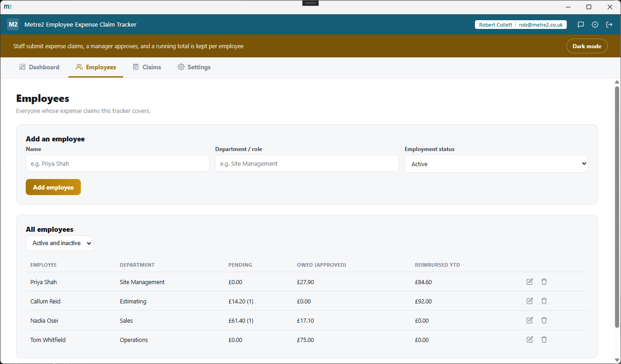This screenshot has width=621, height=364.
Task: Click the Estimating department cell
Action: point(133,302)
